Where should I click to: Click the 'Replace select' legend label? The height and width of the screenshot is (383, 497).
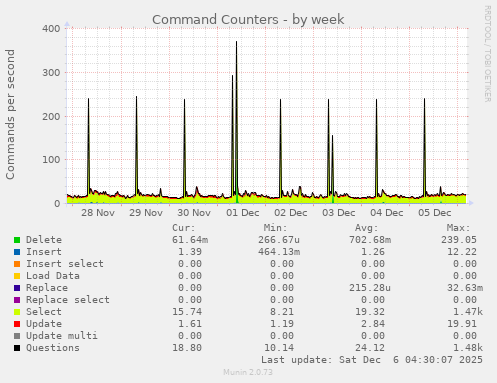pyautogui.click(x=68, y=300)
